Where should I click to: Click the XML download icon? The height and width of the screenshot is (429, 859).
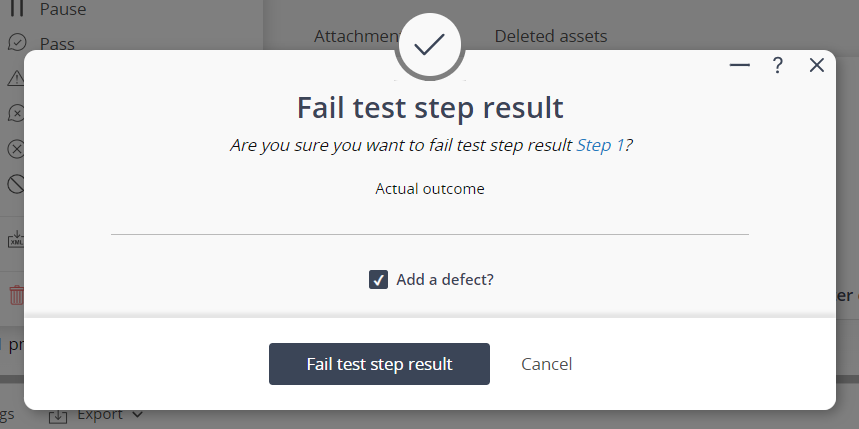16,239
